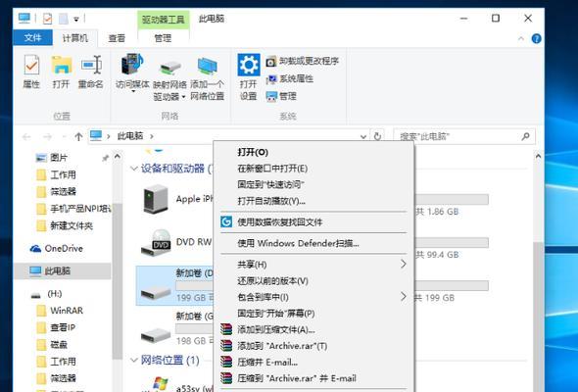
Task: Click the 打开 folder icon in ribbon
Action: pyautogui.click(x=61, y=72)
